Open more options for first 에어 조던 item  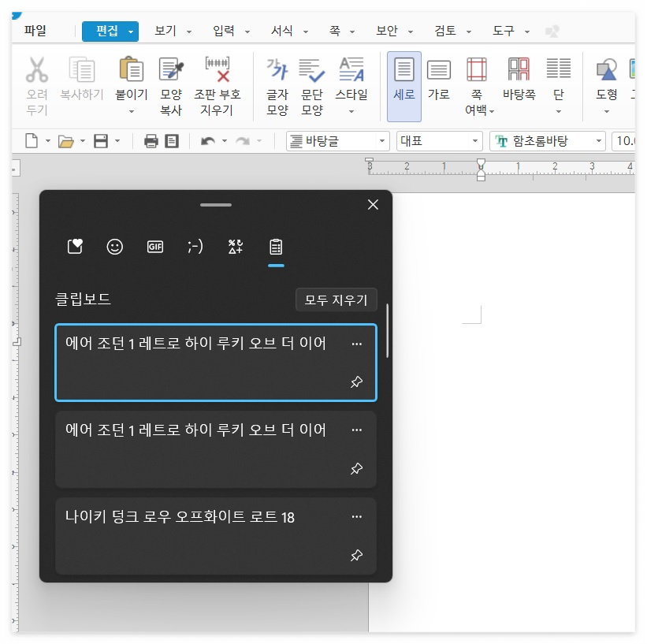coord(357,344)
